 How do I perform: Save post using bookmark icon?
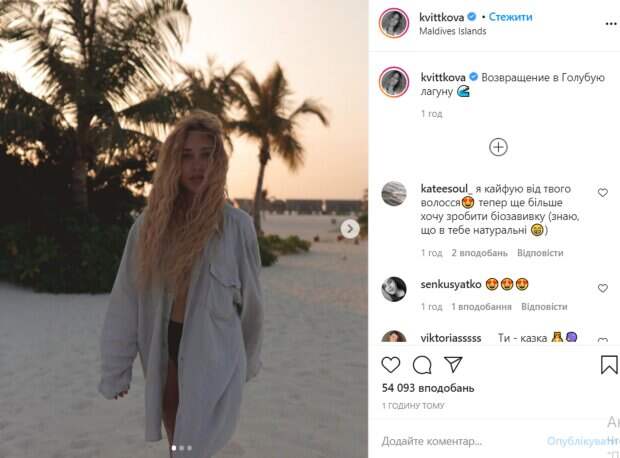608,365
